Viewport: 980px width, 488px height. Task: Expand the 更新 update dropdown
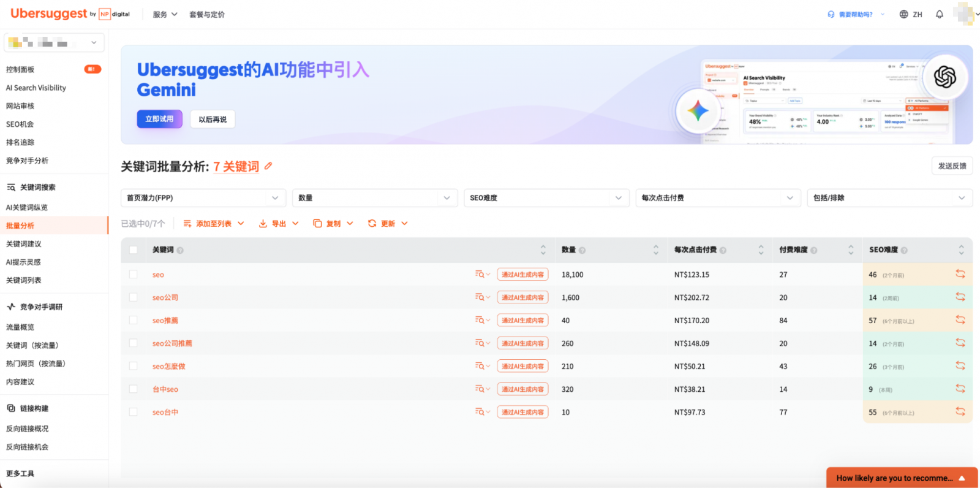[x=388, y=224]
